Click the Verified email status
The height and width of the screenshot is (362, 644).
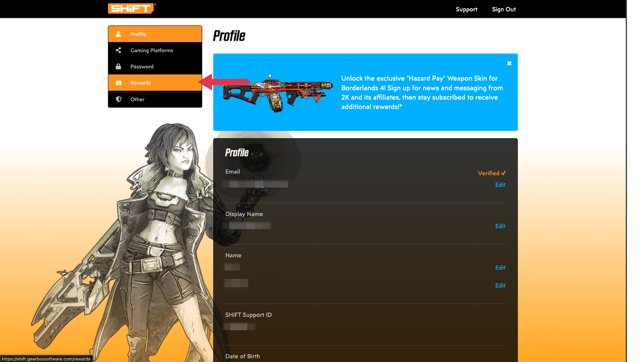click(491, 173)
